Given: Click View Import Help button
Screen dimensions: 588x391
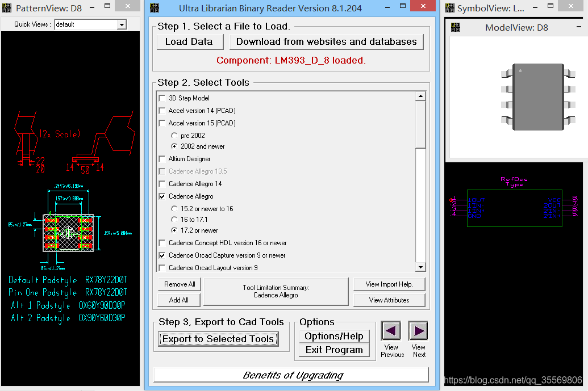Looking at the screenshot, I should (x=389, y=284).
